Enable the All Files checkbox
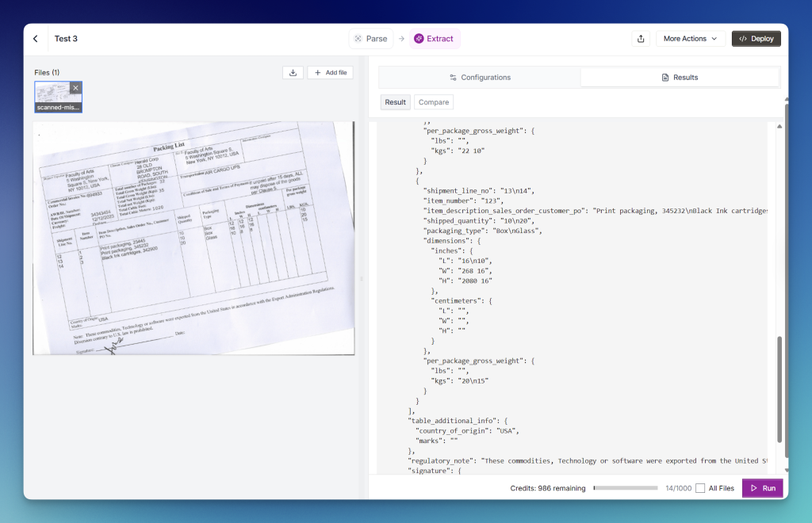Image resolution: width=812 pixels, height=523 pixels. [x=700, y=488]
